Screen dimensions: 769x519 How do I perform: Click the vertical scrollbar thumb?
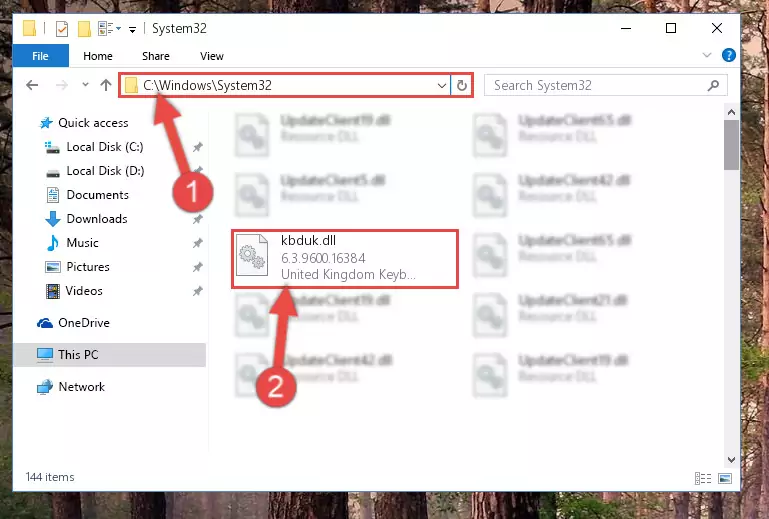tap(731, 145)
